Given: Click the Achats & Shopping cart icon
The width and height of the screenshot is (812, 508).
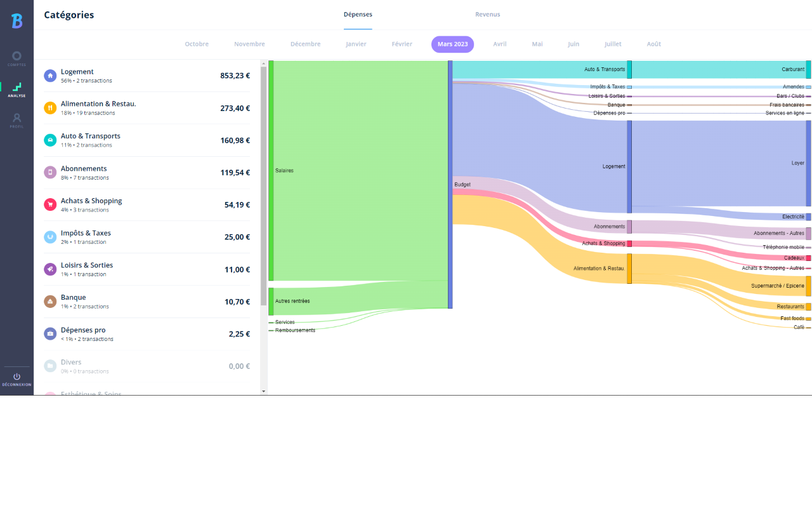Looking at the screenshot, I should 50,204.
